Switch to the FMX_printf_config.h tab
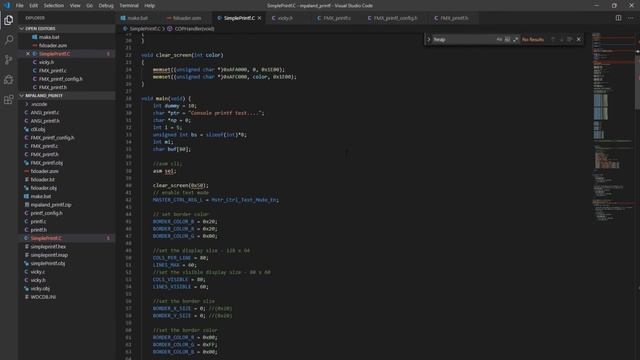 pyautogui.click(x=395, y=18)
